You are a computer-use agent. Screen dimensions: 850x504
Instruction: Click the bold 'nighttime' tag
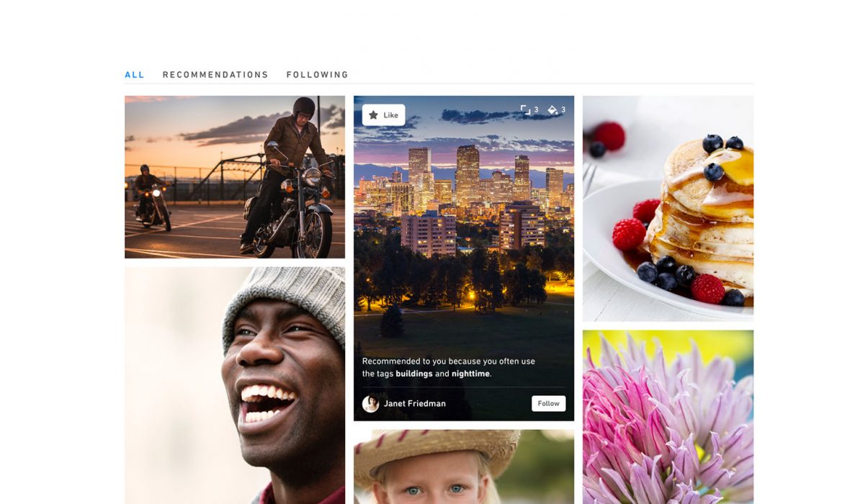470,374
